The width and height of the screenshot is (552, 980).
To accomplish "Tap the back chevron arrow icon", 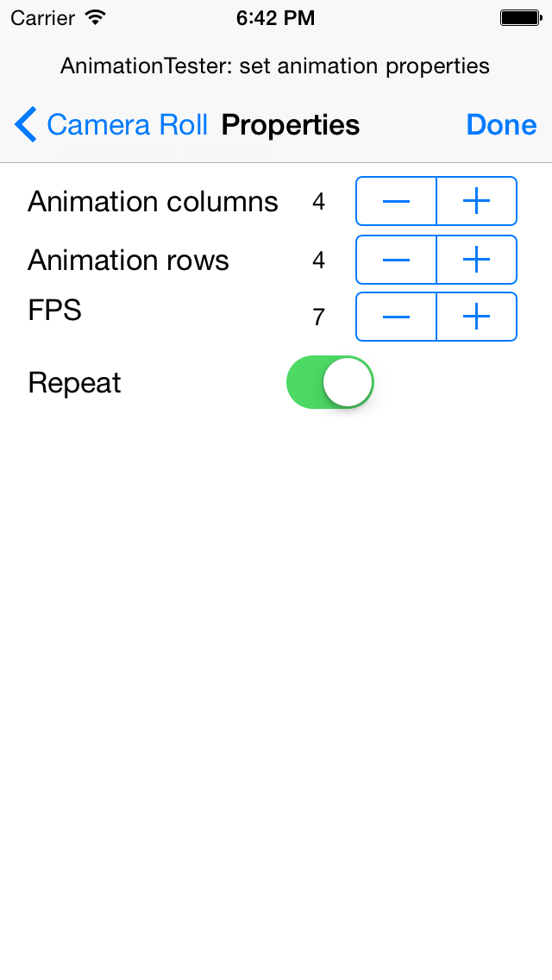I will pos(24,124).
